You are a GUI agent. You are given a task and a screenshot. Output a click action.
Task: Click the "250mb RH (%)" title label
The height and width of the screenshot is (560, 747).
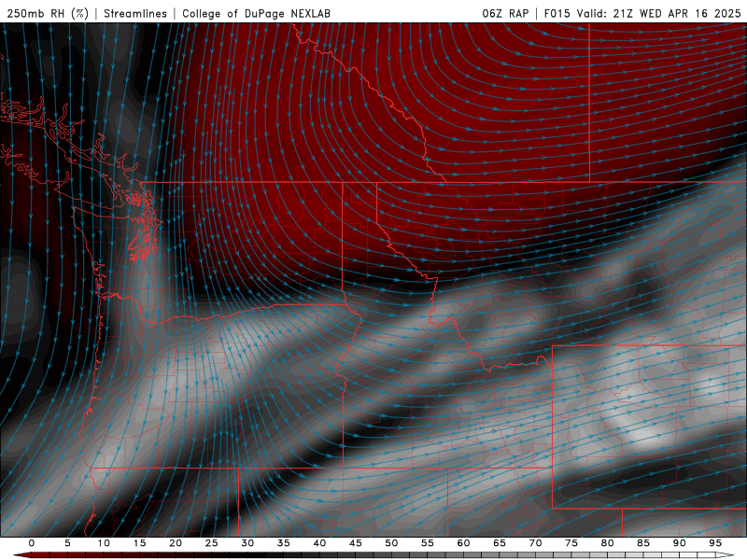pos(48,13)
